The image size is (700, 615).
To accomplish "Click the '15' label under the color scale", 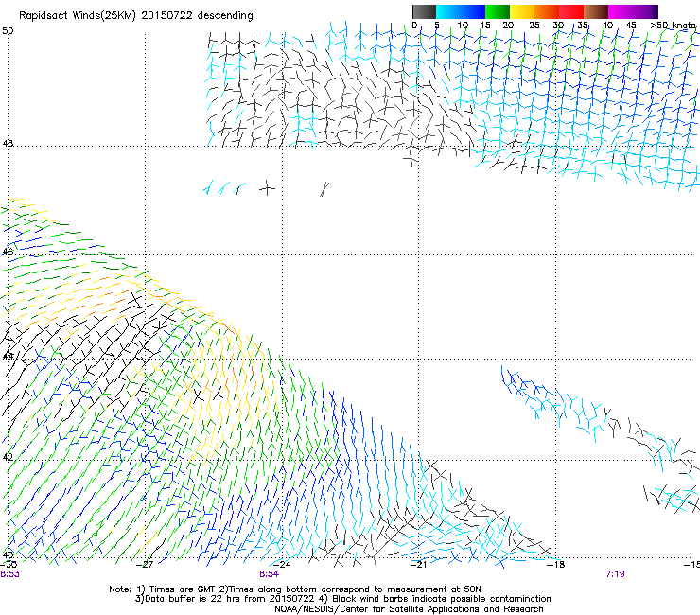I will 485,26.
